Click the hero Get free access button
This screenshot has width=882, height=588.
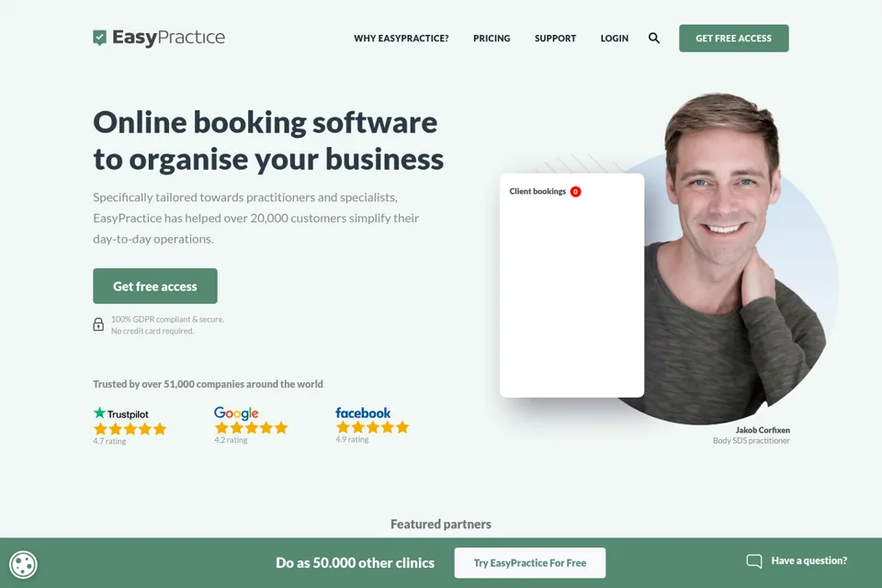(155, 287)
